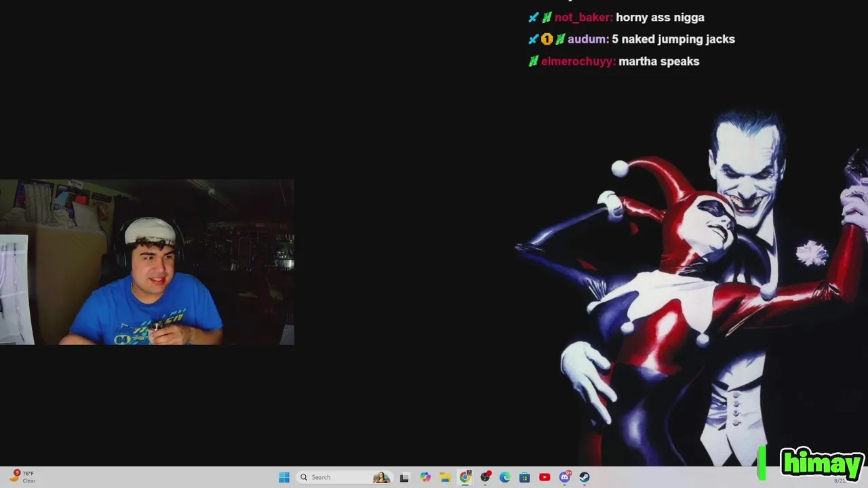
Task: Click the Mona Lisa search highlight icon
Action: click(x=382, y=477)
